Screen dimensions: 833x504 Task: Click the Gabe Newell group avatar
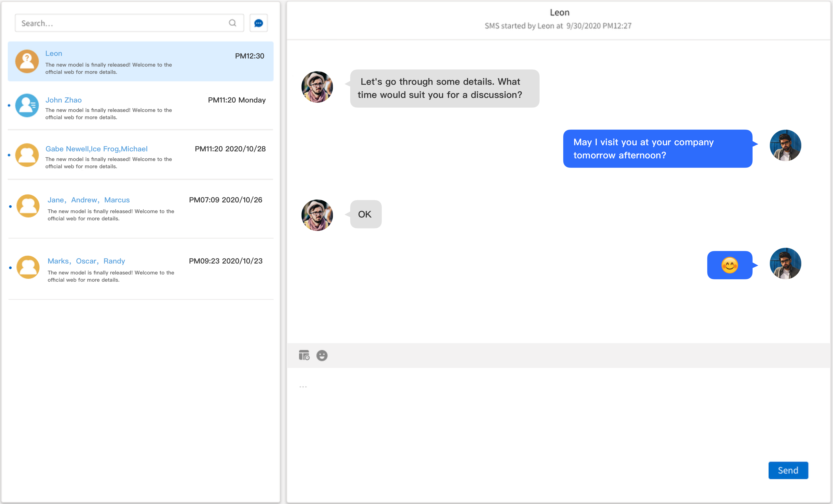27,155
